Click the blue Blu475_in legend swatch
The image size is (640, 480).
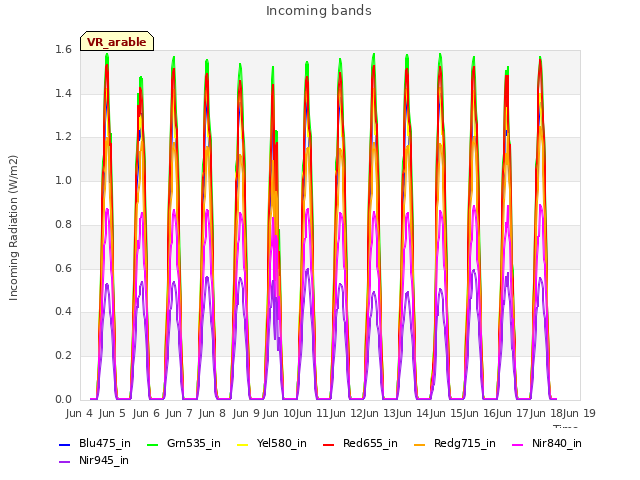click(x=64, y=444)
